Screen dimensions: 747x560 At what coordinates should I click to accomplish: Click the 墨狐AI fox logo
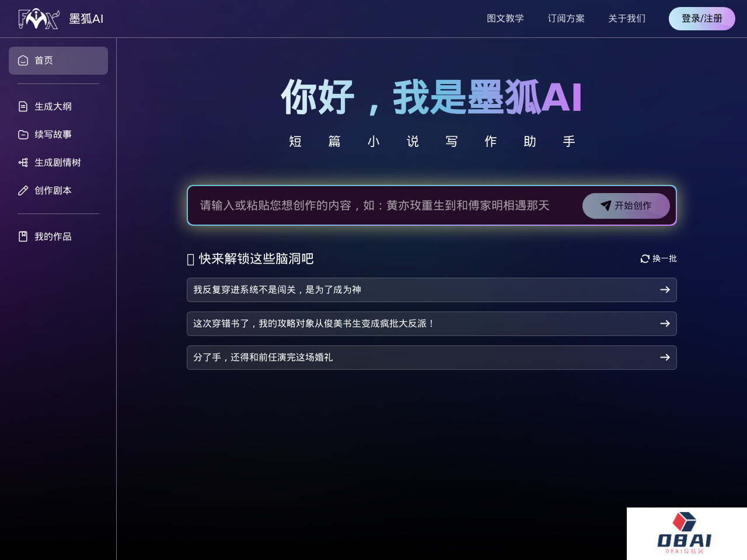39,19
